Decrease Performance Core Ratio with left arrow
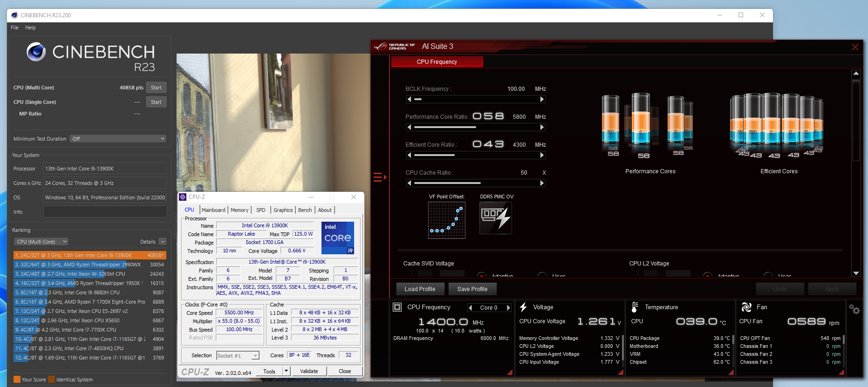Viewport: 868px width, 387px height. (x=409, y=127)
